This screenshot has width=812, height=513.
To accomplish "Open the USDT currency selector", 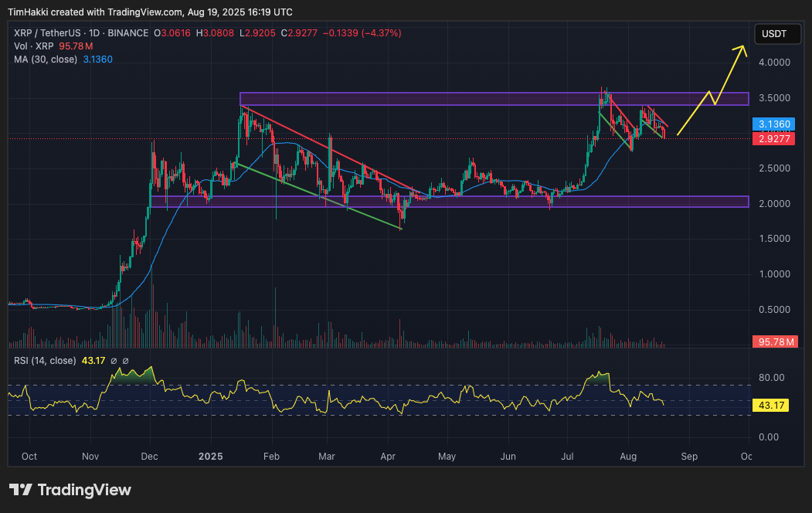I will pos(773,34).
